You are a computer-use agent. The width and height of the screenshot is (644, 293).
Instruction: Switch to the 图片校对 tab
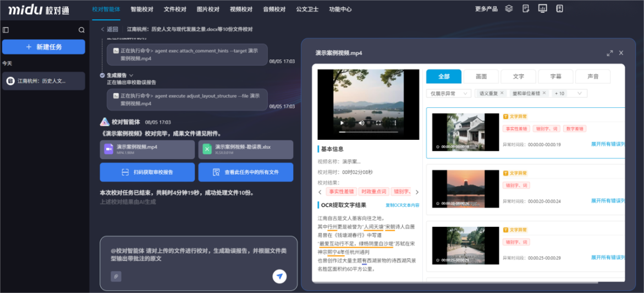coord(208,9)
